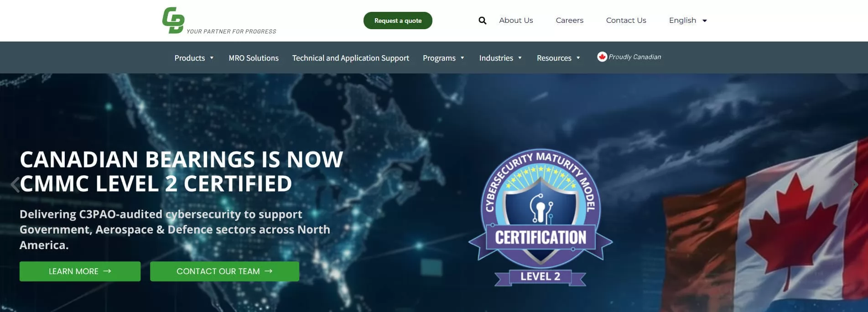Click the CMMC Level 2 certification badge
The width and height of the screenshot is (868, 312).
(x=541, y=218)
